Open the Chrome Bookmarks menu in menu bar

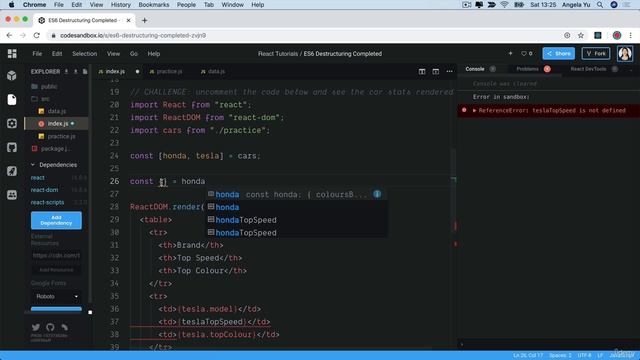click(x=154, y=5)
